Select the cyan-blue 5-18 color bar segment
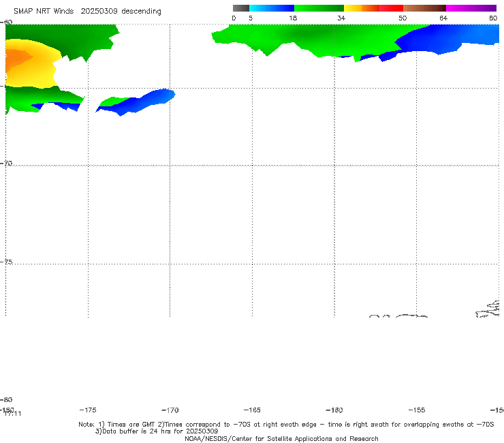This screenshot has width=504, height=443. tap(272, 8)
